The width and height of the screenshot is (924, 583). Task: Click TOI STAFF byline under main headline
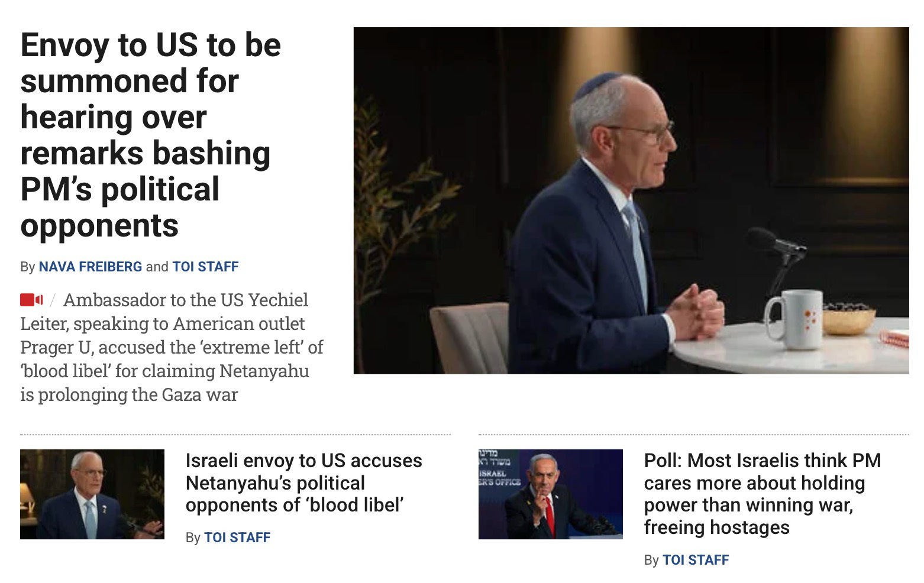click(x=205, y=267)
